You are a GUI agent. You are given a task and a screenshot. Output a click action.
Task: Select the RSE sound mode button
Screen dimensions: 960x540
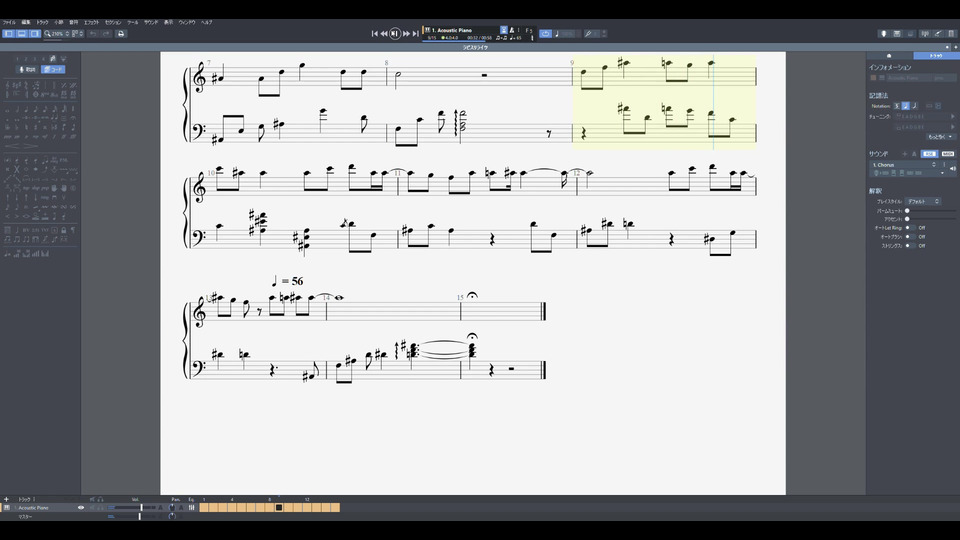(929, 154)
